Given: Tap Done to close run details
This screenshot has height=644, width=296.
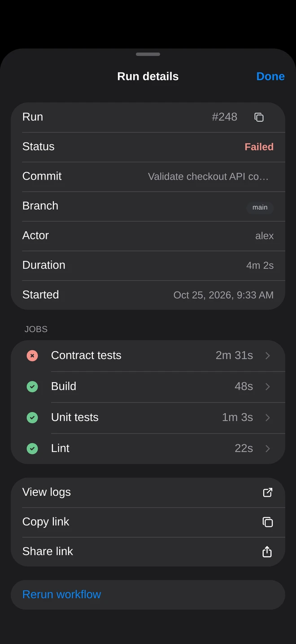Looking at the screenshot, I should [x=270, y=76].
